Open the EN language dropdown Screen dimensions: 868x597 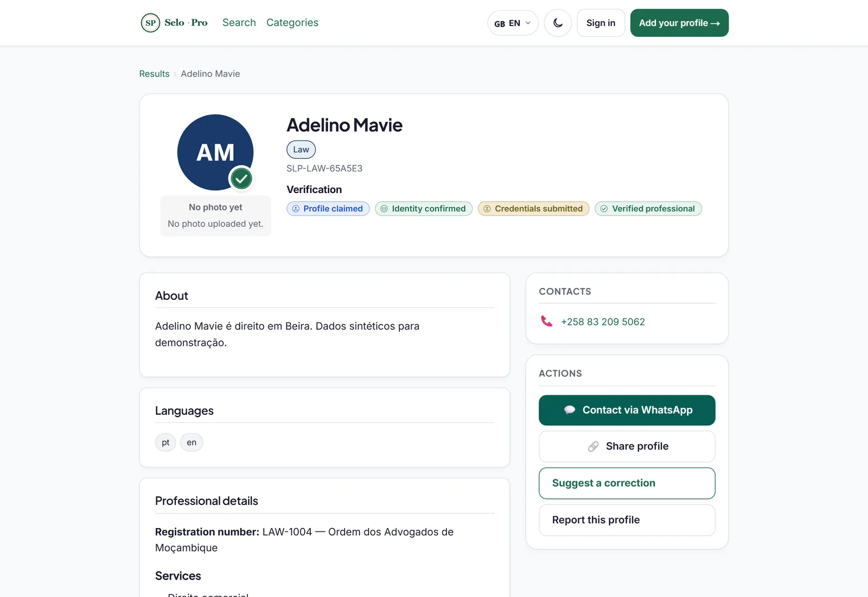coord(513,23)
